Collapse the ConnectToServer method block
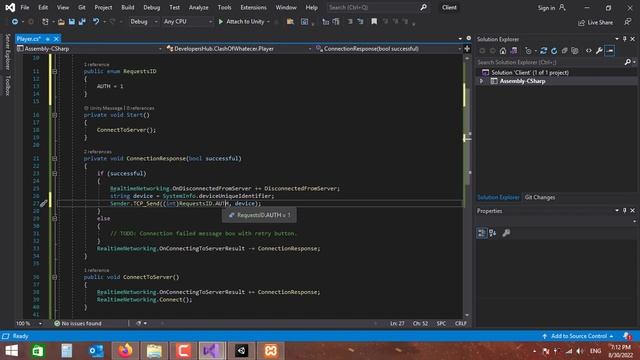Image resolution: width=640 pixels, height=360 pixels. point(54,277)
